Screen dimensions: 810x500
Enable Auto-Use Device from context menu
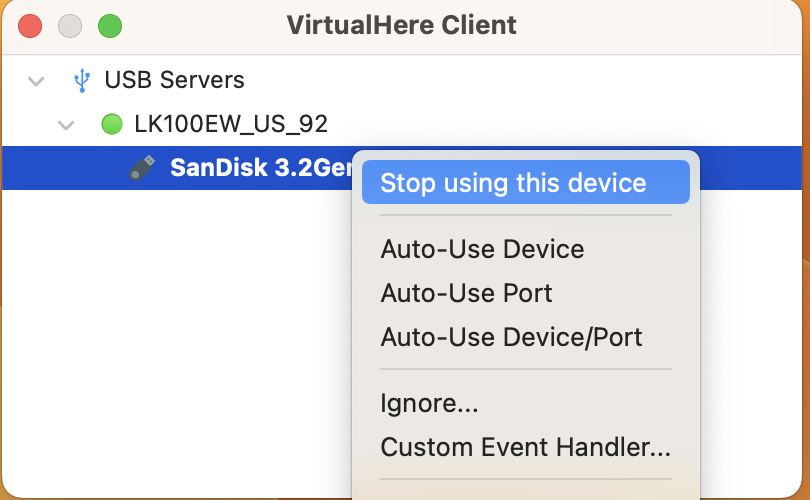tap(482, 249)
